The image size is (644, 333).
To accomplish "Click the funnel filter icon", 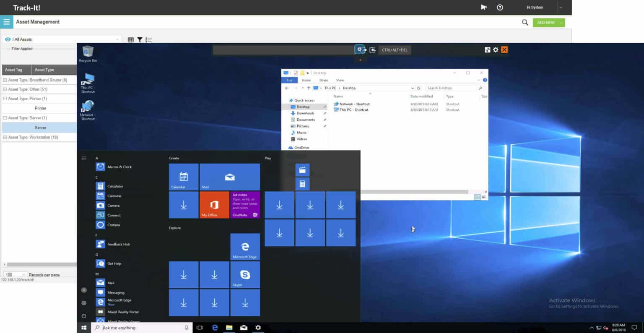I will point(140,40).
